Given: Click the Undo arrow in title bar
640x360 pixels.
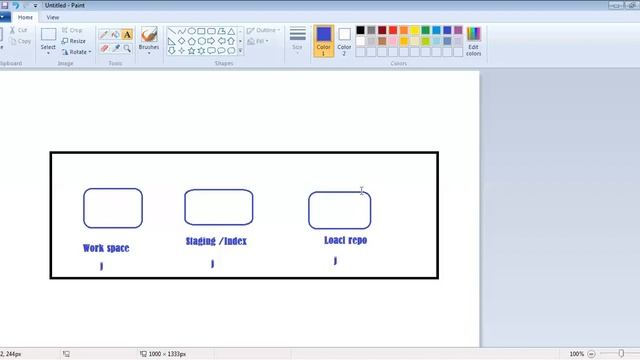Looking at the screenshot, I should [x=16, y=5].
